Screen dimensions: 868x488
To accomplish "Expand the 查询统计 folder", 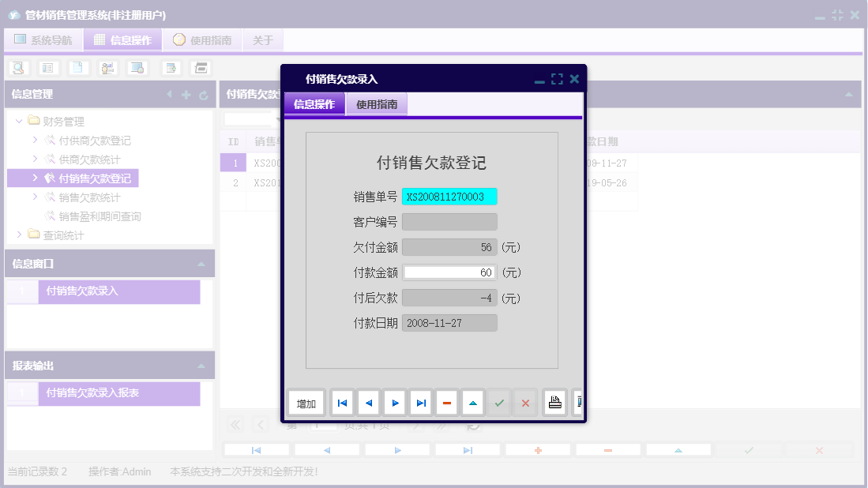I will 19,233.
